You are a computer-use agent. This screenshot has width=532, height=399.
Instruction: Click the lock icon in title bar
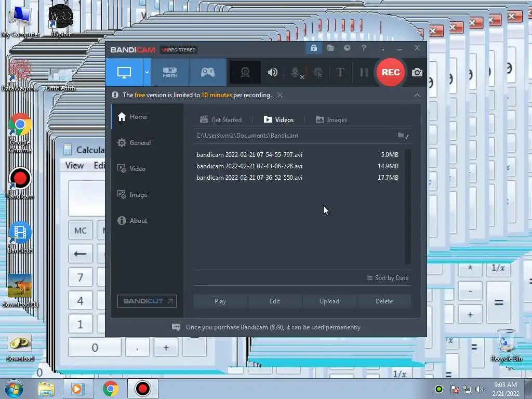pos(313,48)
